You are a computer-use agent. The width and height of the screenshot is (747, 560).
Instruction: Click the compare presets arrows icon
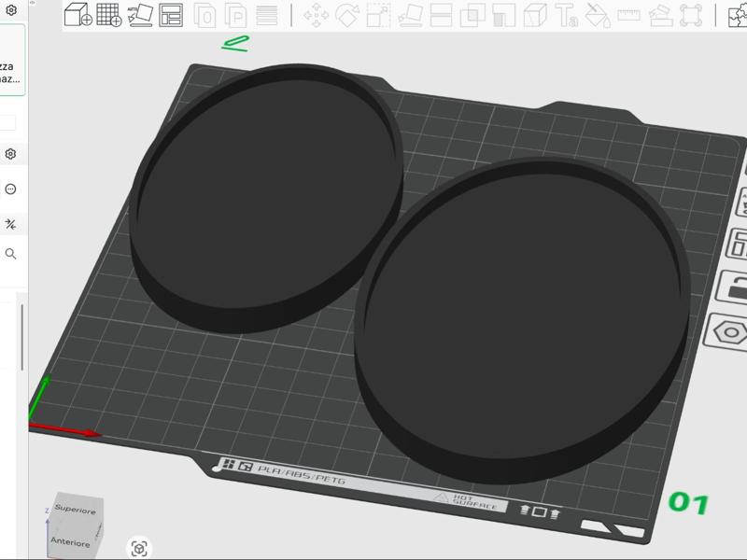tap(10, 224)
